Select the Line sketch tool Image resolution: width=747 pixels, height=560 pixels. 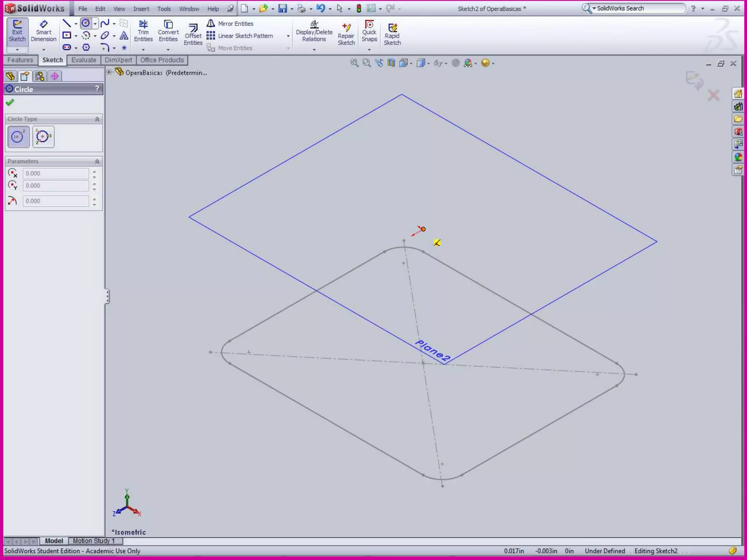point(67,24)
